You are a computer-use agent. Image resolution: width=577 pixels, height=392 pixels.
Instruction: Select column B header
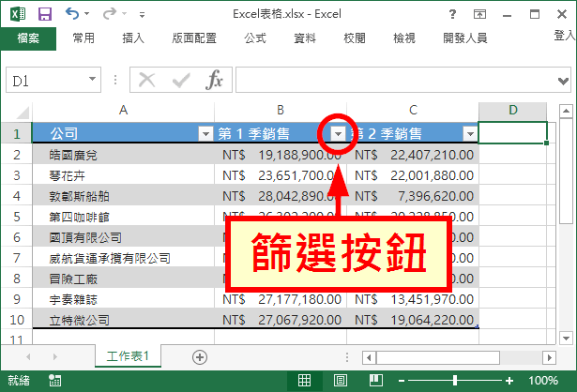point(281,110)
